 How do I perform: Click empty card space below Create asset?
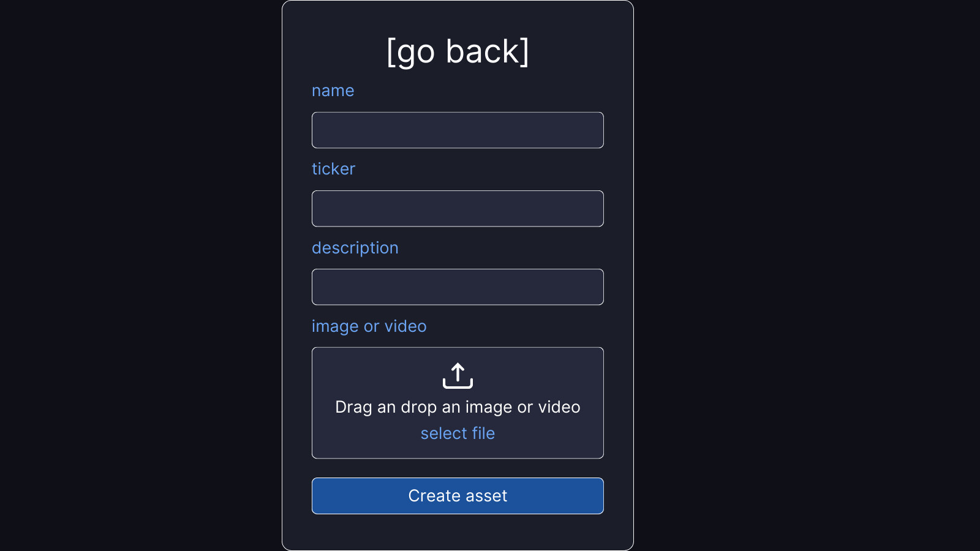458,531
